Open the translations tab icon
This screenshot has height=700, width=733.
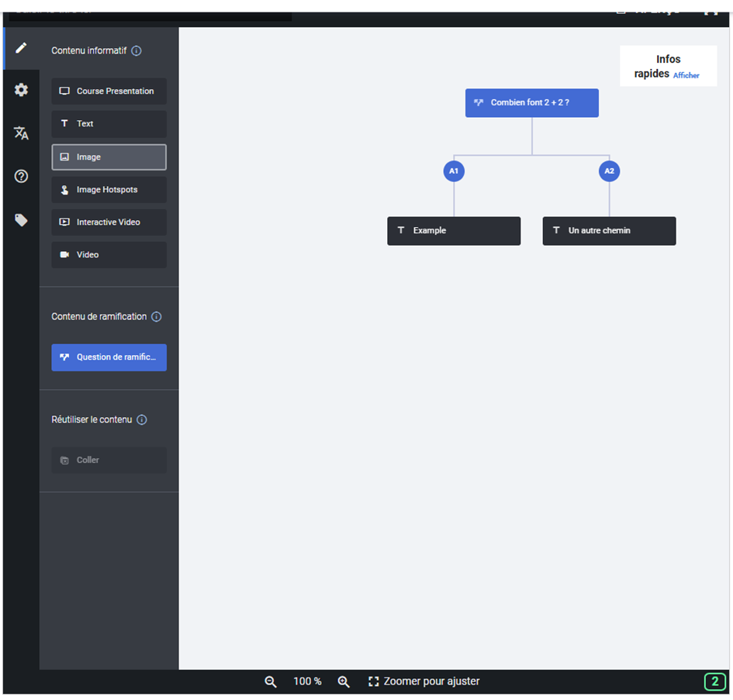21,133
